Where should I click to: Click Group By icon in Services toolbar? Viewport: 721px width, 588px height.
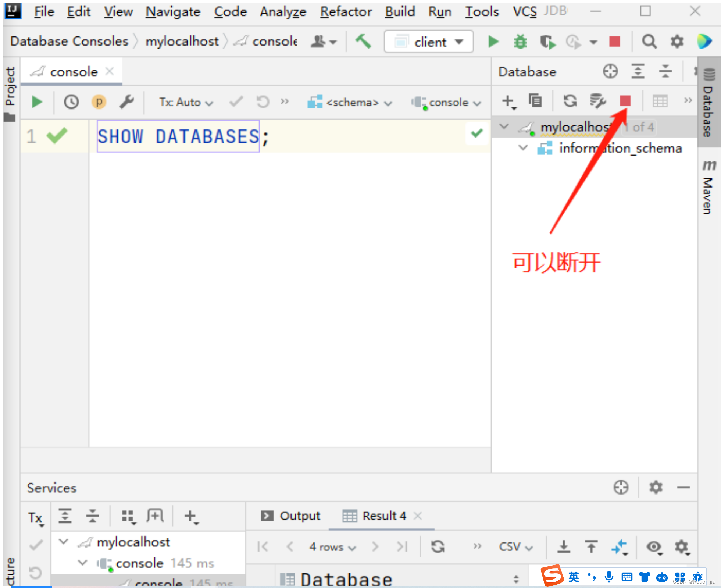pyautogui.click(x=128, y=516)
